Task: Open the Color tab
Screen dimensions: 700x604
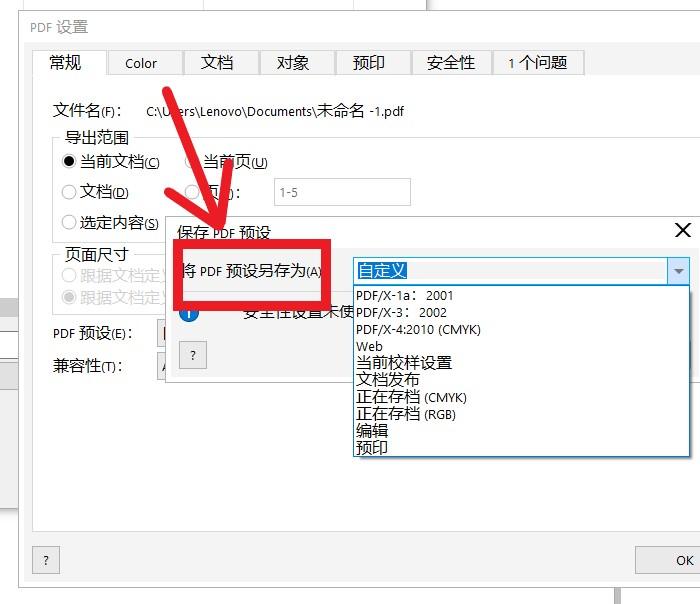Action: tap(145, 63)
